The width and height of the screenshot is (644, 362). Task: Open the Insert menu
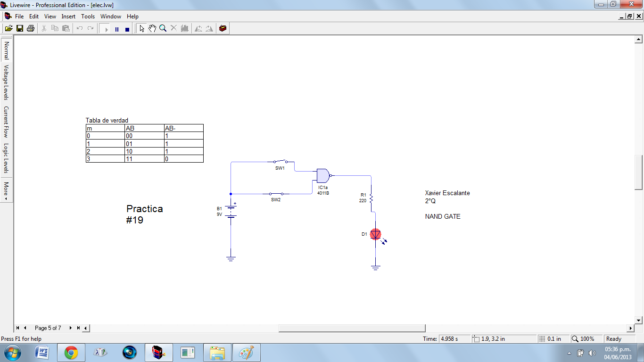[x=68, y=16]
